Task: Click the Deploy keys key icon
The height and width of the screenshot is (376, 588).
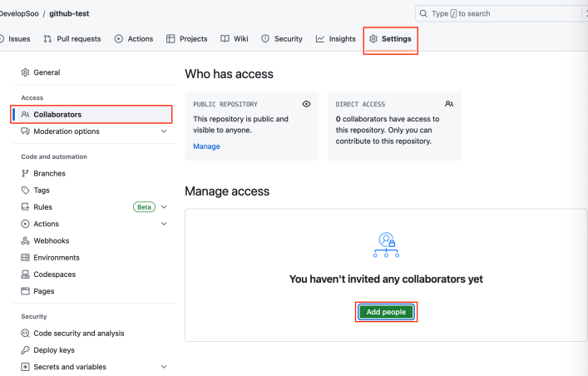Action: click(25, 350)
